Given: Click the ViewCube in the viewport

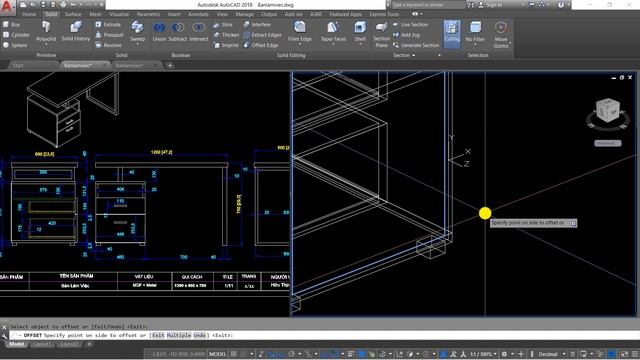Looking at the screenshot, I should click(x=608, y=110).
